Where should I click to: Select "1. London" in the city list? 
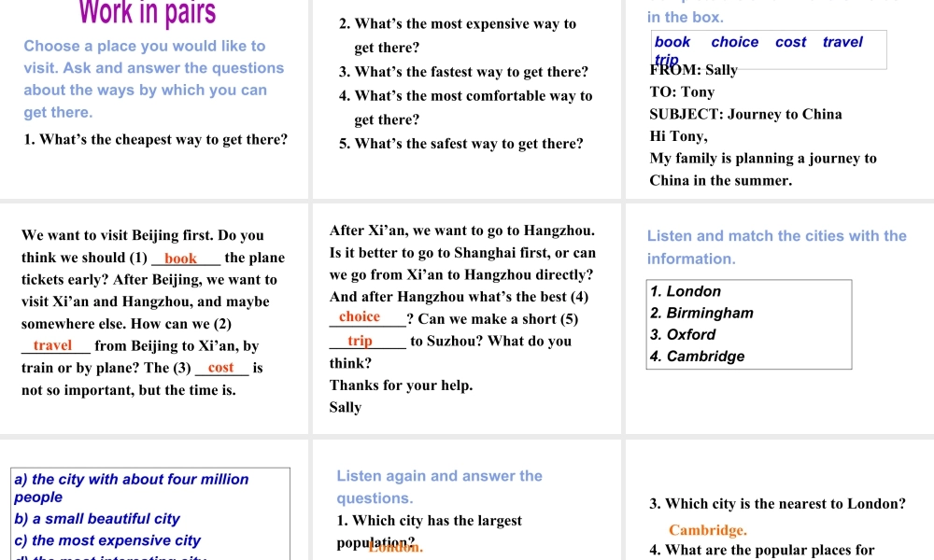[x=686, y=291]
